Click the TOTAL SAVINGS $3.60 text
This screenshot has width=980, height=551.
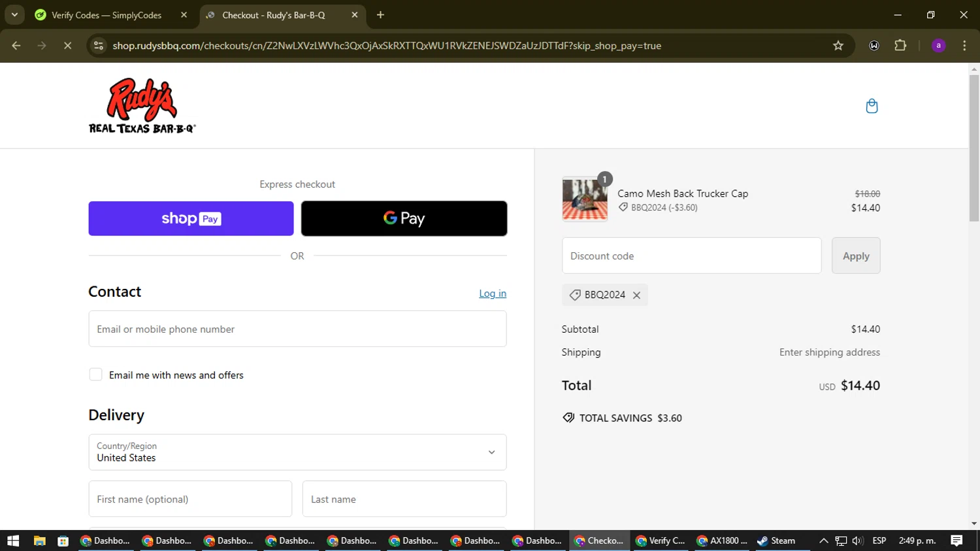click(x=630, y=418)
